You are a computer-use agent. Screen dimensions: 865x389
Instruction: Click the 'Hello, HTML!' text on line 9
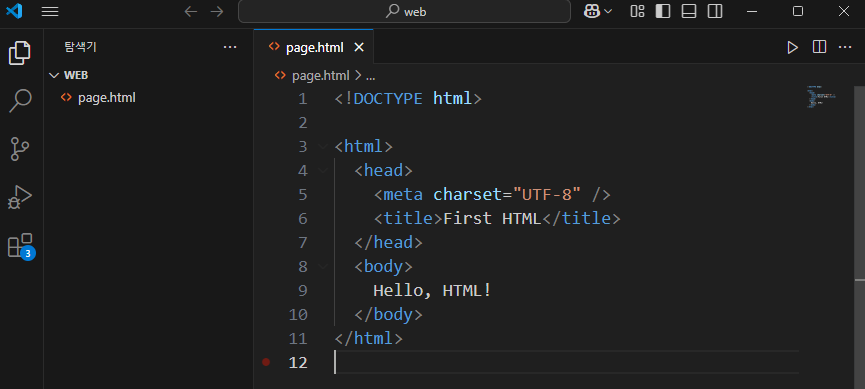(432, 290)
